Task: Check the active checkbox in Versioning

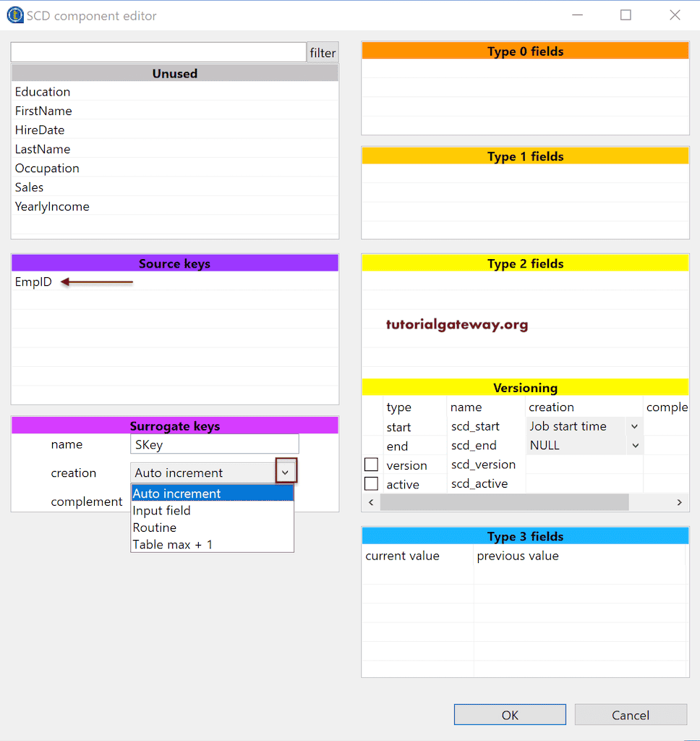Action: pyautogui.click(x=371, y=483)
